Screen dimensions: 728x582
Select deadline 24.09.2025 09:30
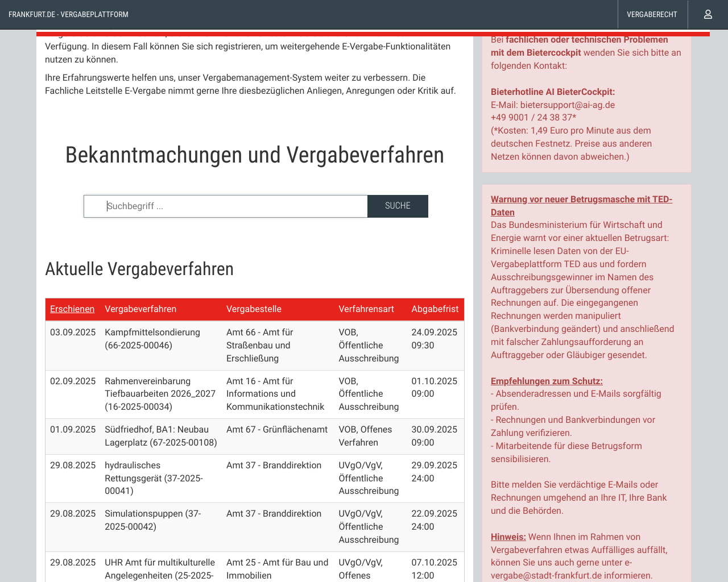(435, 339)
